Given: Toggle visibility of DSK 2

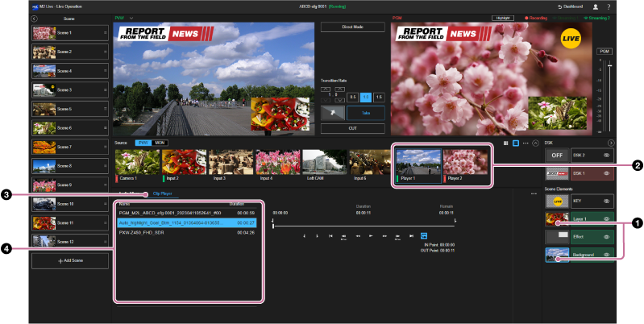Looking at the screenshot, I should point(605,153).
